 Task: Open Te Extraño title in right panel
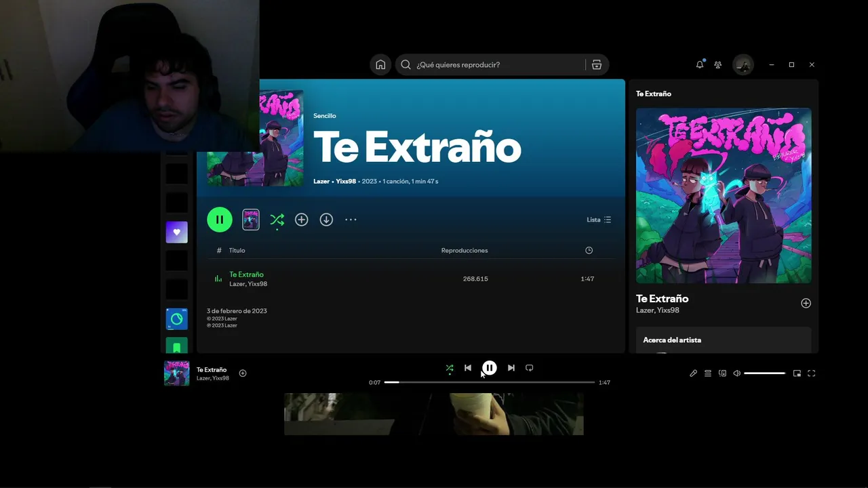pyautogui.click(x=662, y=298)
